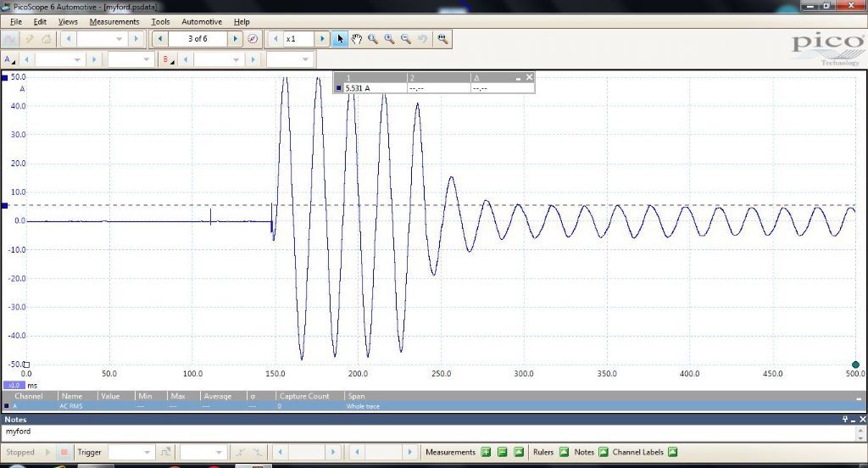Click the zoom to full view icon

pos(442,39)
